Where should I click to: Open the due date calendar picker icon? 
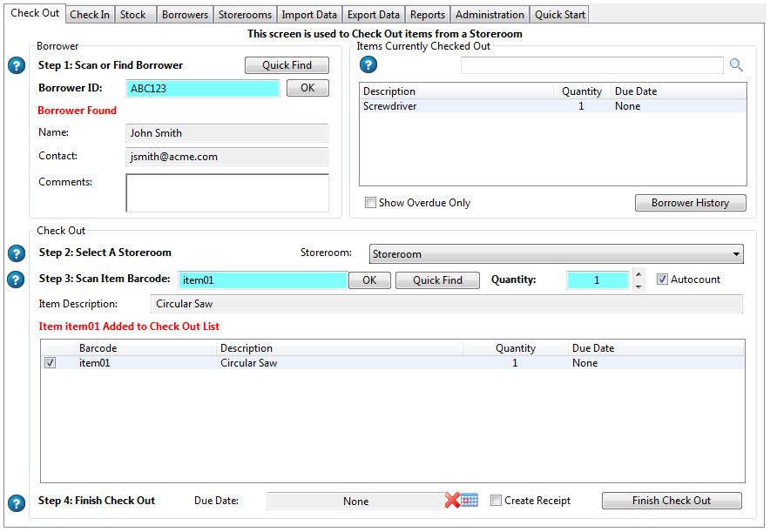469,501
